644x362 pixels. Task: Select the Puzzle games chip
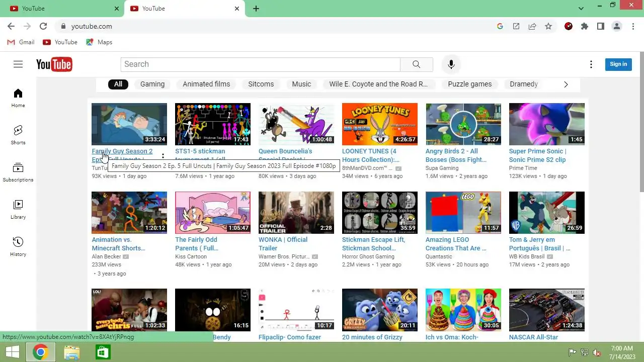tap(470, 84)
